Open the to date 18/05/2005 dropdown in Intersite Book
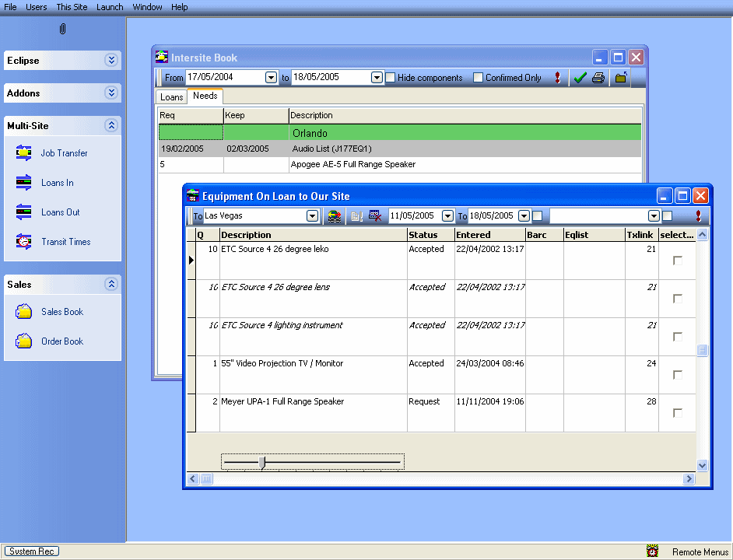This screenshot has height=560, width=733. point(377,78)
